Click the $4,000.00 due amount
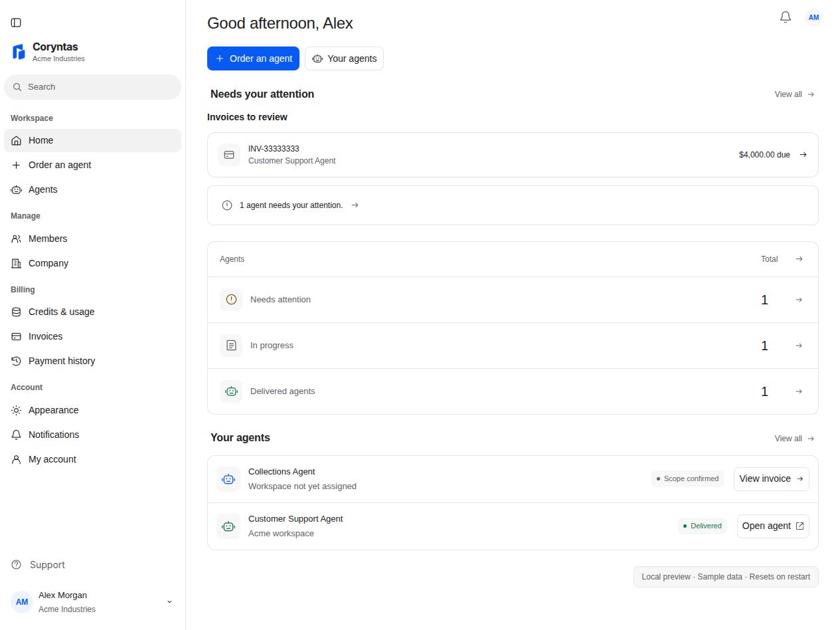 [x=764, y=155]
